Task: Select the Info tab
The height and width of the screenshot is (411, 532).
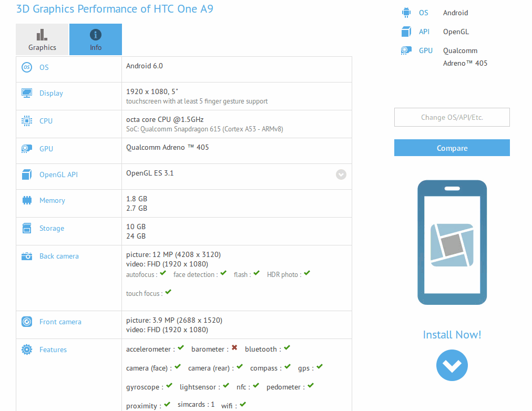Action: [96, 39]
